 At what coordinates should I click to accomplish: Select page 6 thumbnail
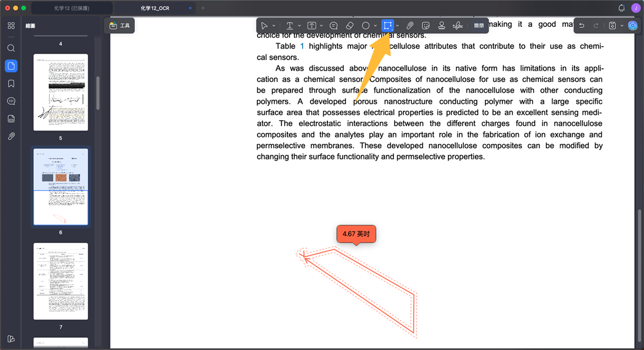pyautogui.click(x=61, y=187)
